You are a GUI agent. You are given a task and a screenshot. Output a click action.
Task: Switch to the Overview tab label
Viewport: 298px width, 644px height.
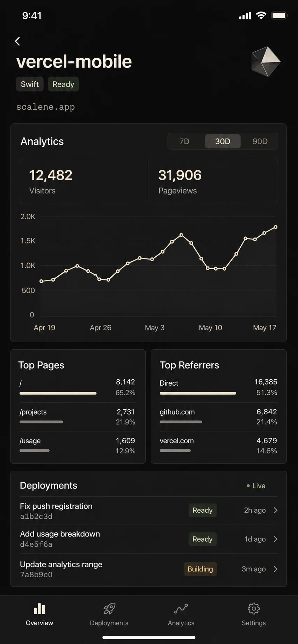coord(39,623)
